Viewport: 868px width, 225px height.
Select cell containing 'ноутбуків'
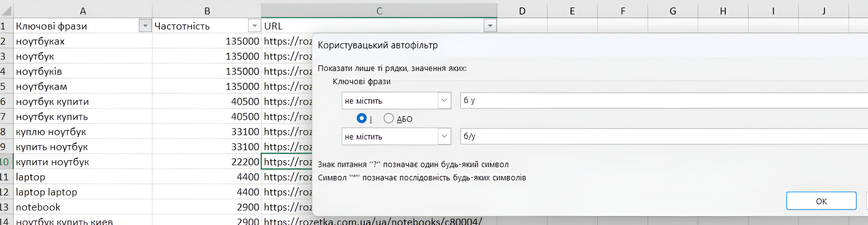coord(83,71)
